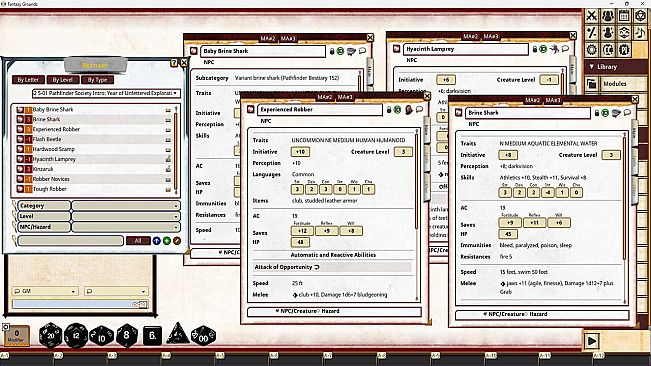
Task: Click the Bestiary search input field
Action: coord(71,241)
